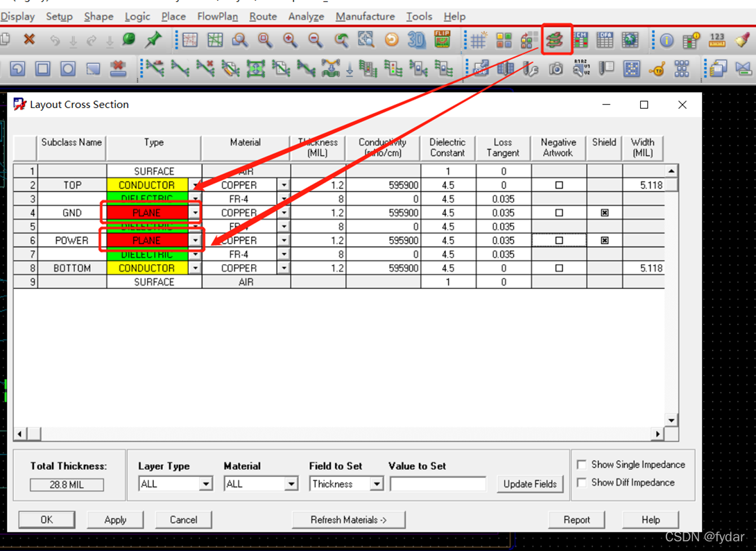The height and width of the screenshot is (551, 756).
Task: Click the Show Element info icon
Action: coord(667,40)
